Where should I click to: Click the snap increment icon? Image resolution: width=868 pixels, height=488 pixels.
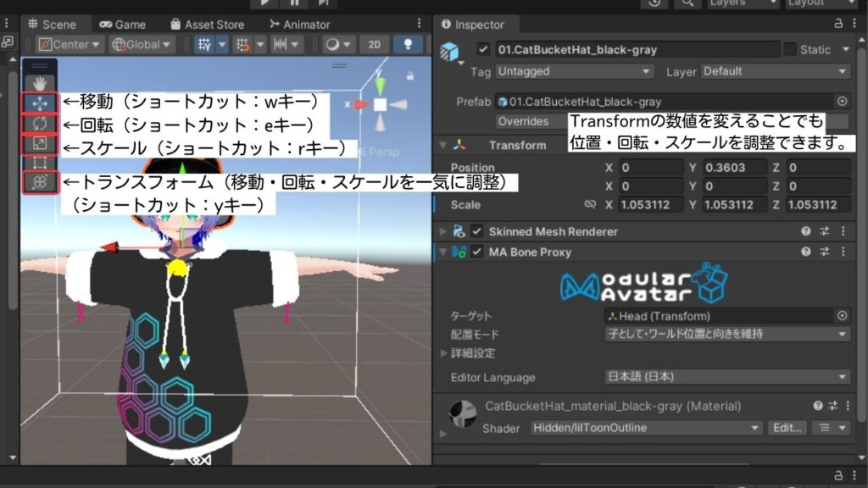click(x=280, y=45)
